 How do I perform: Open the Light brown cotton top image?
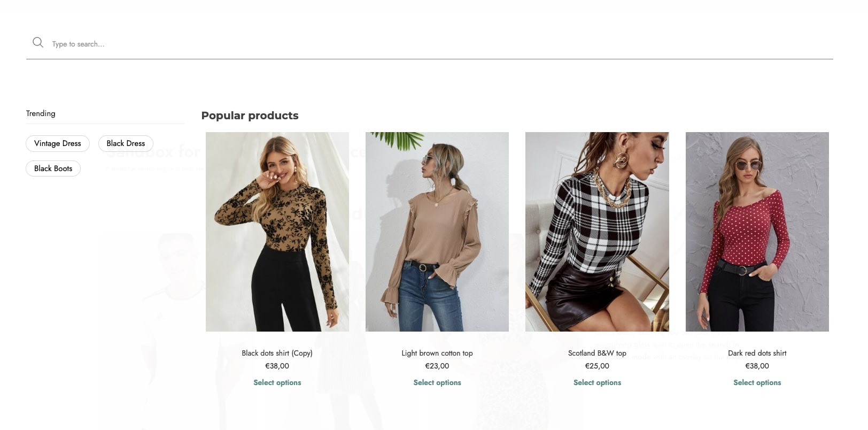click(437, 232)
